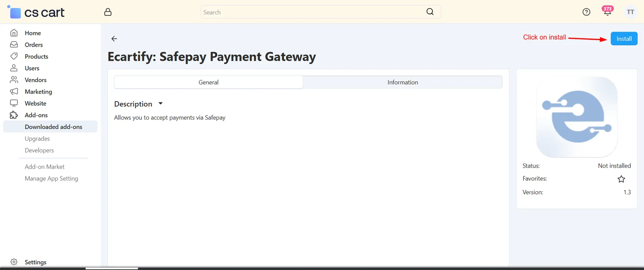
Task: Click the Orders inbox icon
Action: [x=14, y=45]
